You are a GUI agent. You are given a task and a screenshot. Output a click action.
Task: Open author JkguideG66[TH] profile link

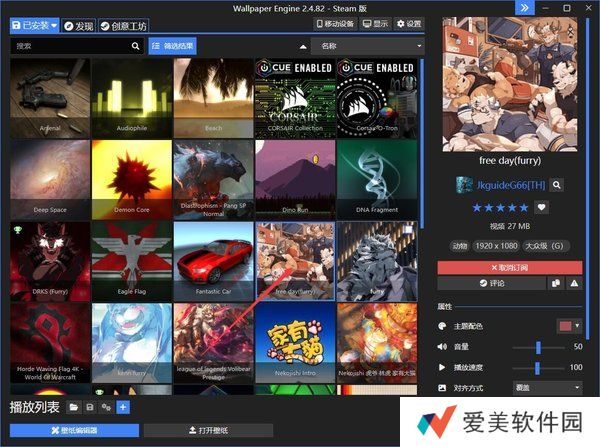511,185
